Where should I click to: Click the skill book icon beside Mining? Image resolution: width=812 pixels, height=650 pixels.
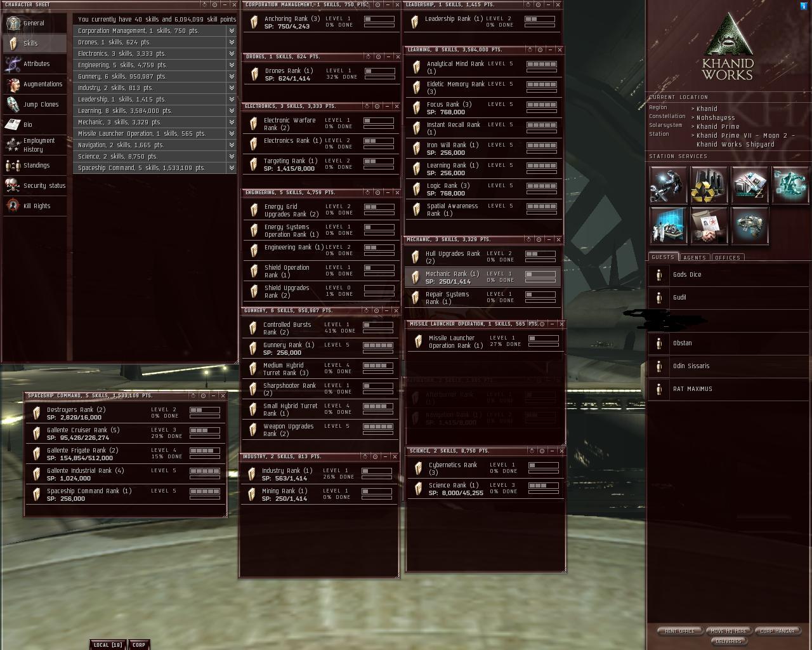pyautogui.click(x=252, y=494)
